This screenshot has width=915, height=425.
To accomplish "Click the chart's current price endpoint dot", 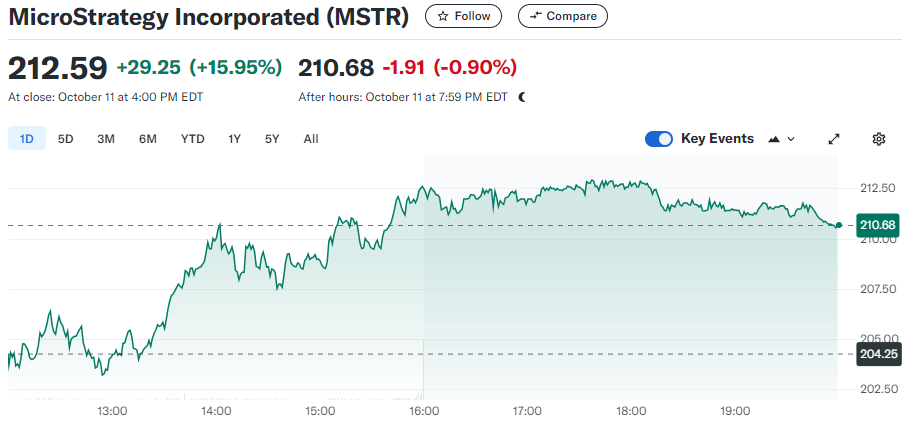I will (x=838, y=225).
